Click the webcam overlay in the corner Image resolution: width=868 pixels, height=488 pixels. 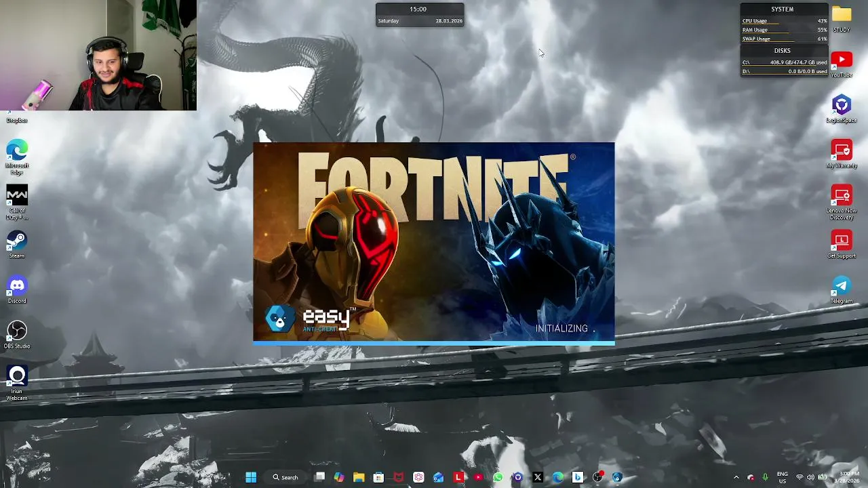click(98, 55)
